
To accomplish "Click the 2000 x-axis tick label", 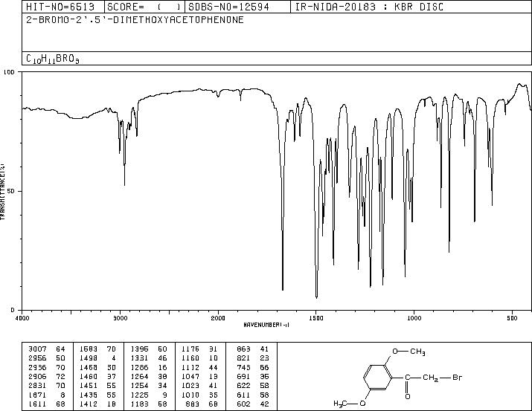I will 218,318.
